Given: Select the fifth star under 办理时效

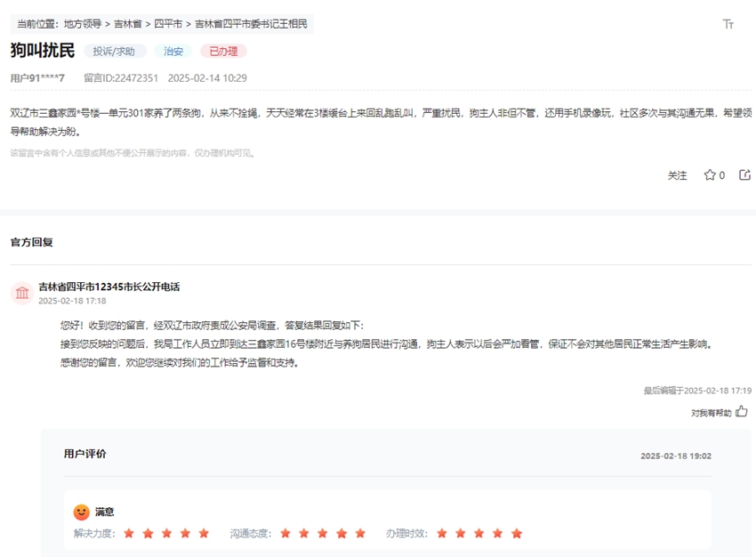Looking at the screenshot, I should coord(516,535).
